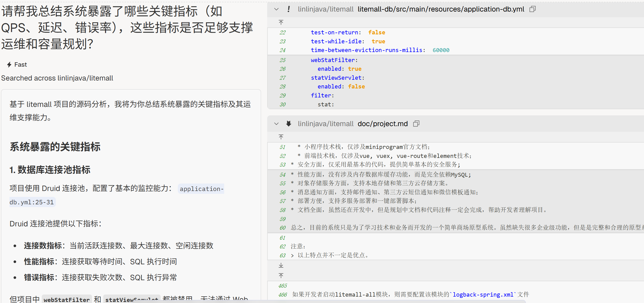Image resolution: width=644 pixels, height=303 pixels.
Task: Click line number 54 in project.md
Action: (x=282, y=175)
